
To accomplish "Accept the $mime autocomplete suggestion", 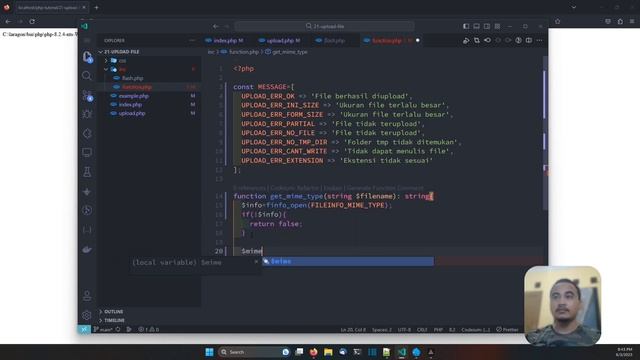I will (x=348, y=261).
